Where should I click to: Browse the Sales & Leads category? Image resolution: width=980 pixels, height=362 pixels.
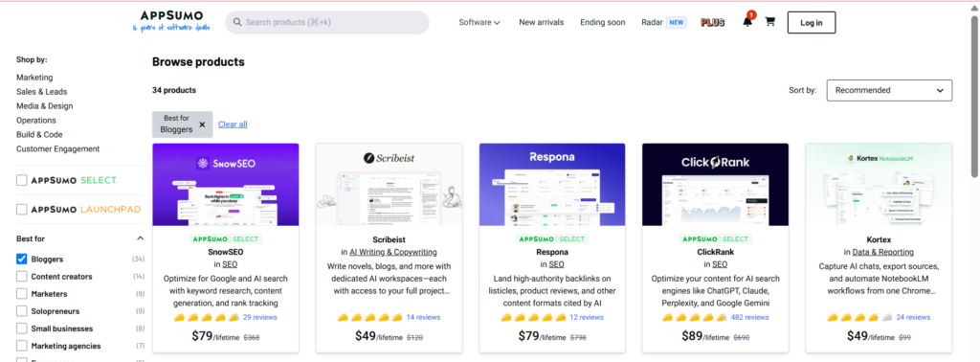tap(41, 92)
